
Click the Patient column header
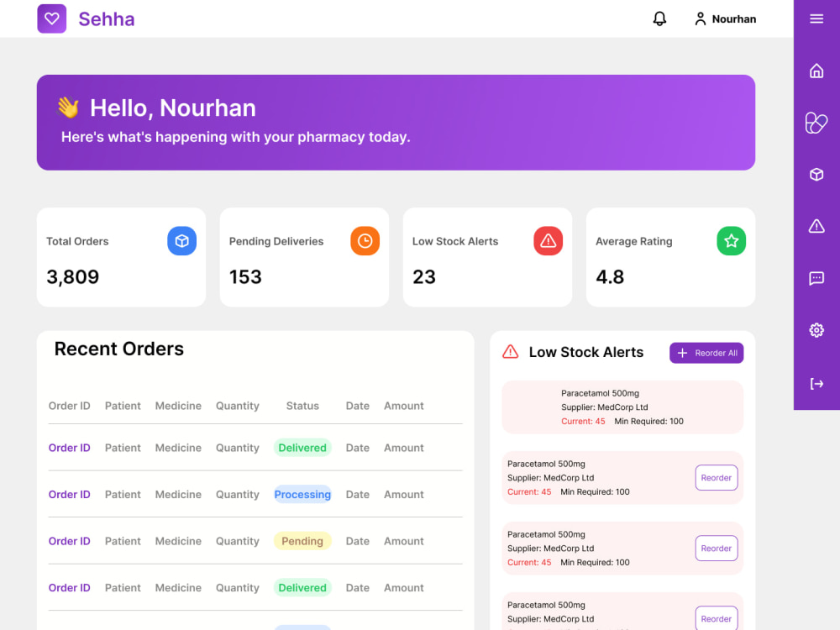[x=123, y=406]
